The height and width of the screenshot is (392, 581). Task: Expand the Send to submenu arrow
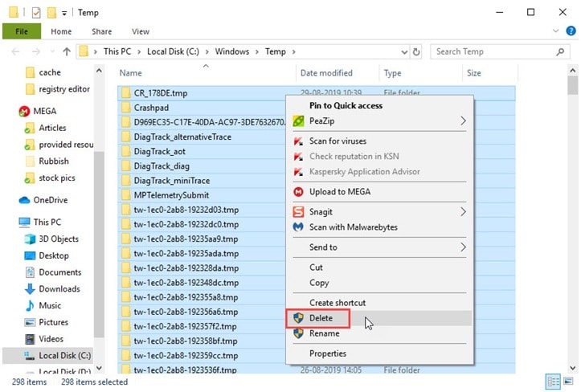[463, 247]
